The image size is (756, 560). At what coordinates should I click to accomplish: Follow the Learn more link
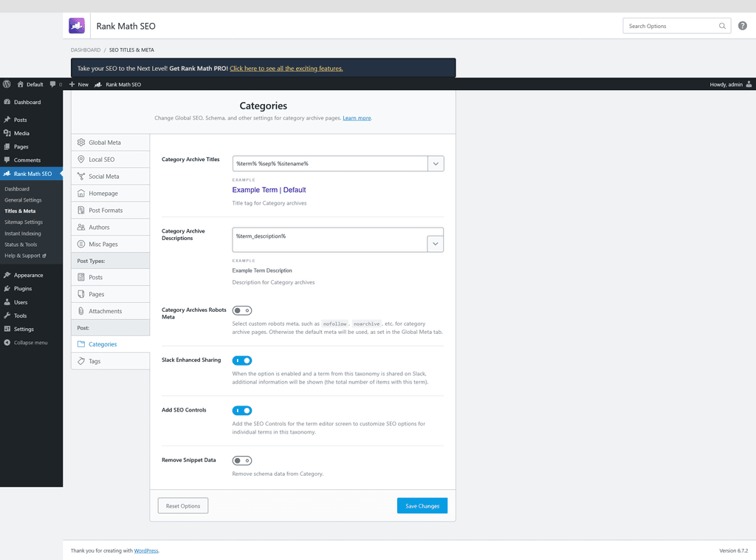[x=357, y=117]
